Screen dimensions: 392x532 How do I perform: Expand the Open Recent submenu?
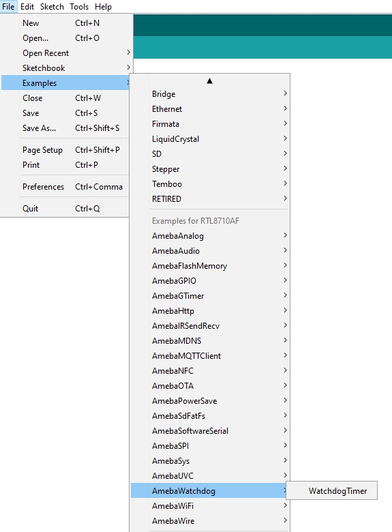coord(65,53)
